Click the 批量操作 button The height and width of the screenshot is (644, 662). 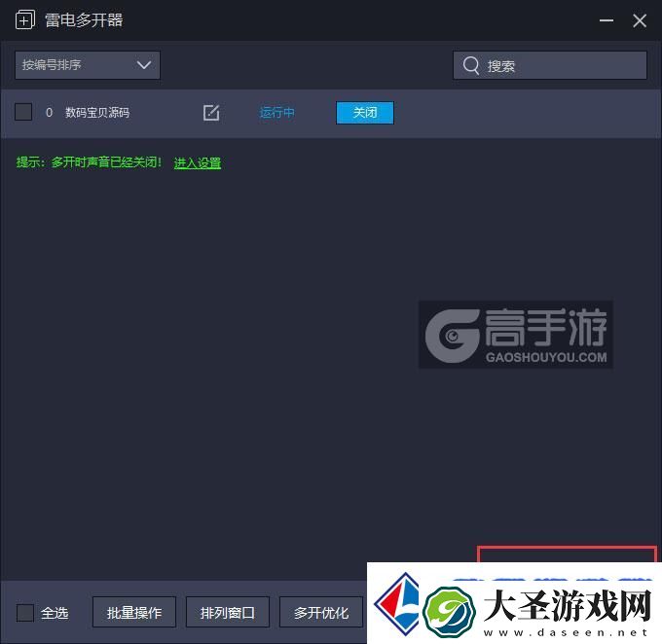(134, 612)
